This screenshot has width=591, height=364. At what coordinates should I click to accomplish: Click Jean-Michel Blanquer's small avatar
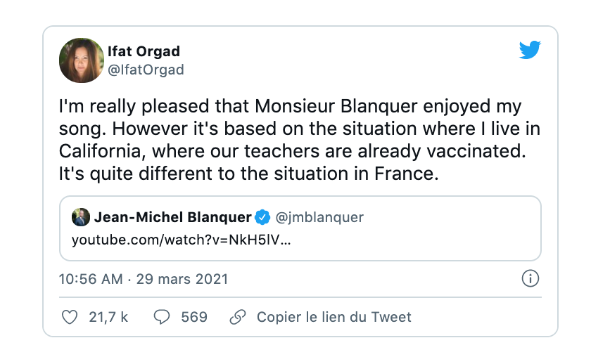80,217
